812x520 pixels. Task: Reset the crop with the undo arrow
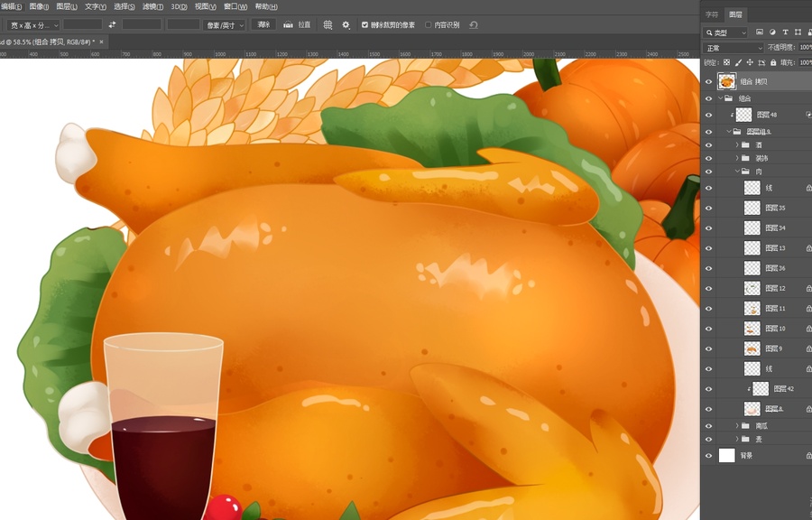[x=474, y=25]
